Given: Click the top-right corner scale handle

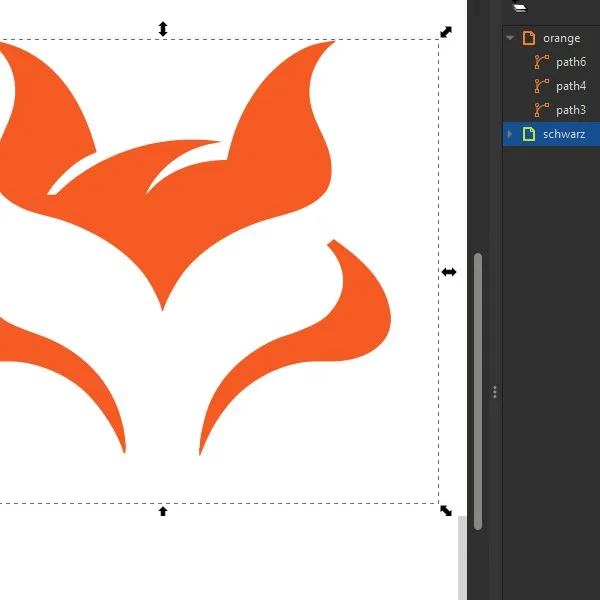Looking at the screenshot, I should [446, 32].
